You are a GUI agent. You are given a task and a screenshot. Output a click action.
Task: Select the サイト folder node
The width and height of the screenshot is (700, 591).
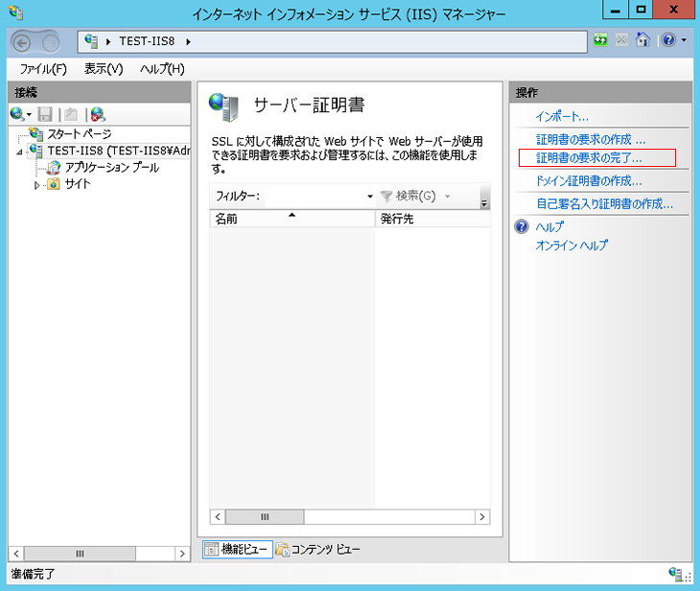(78, 183)
